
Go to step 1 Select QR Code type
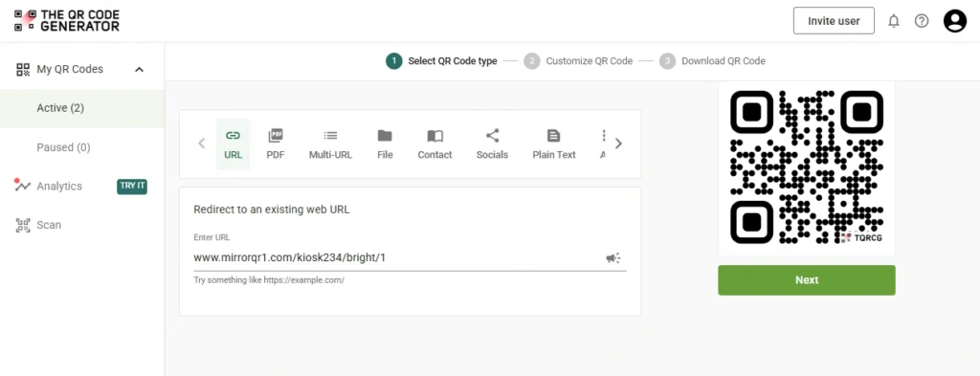441,60
